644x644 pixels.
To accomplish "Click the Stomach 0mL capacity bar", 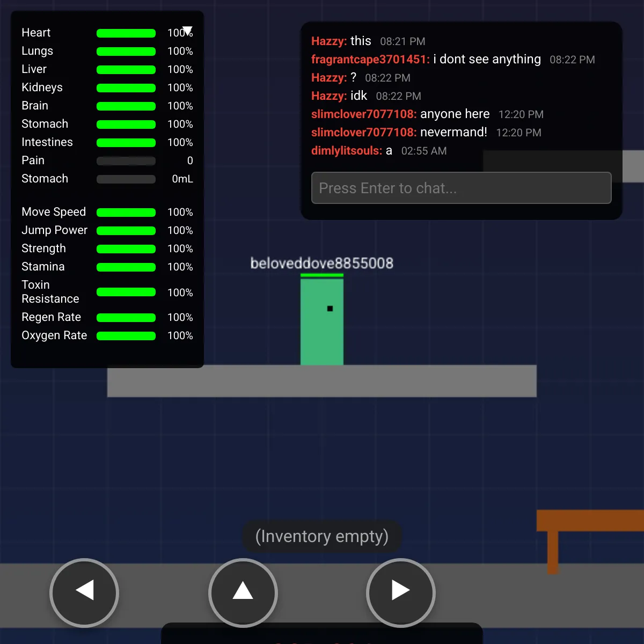I will click(x=126, y=179).
